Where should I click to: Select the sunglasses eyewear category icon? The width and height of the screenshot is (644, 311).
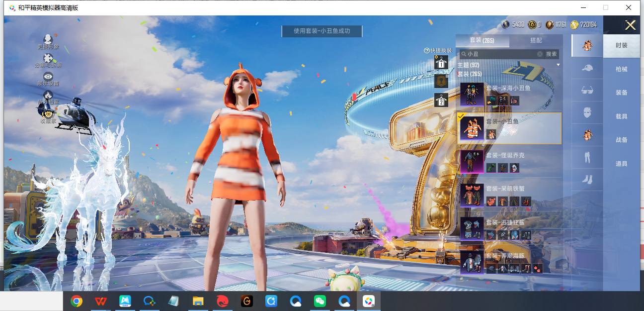click(x=587, y=90)
